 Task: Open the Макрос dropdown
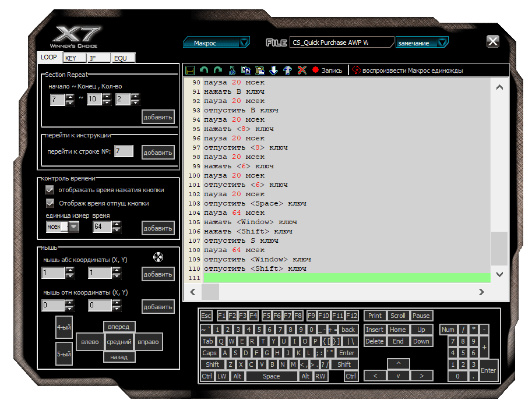pos(216,43)
